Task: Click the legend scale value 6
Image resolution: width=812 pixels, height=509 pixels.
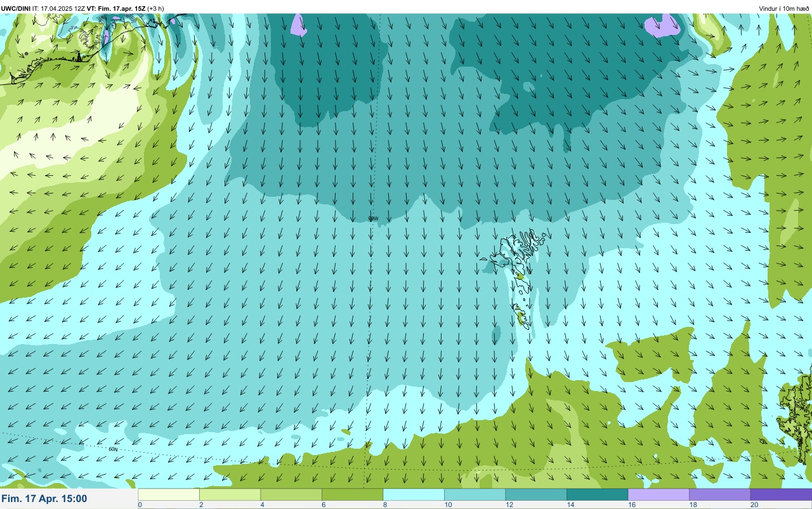Action: [x=322, y=505]
